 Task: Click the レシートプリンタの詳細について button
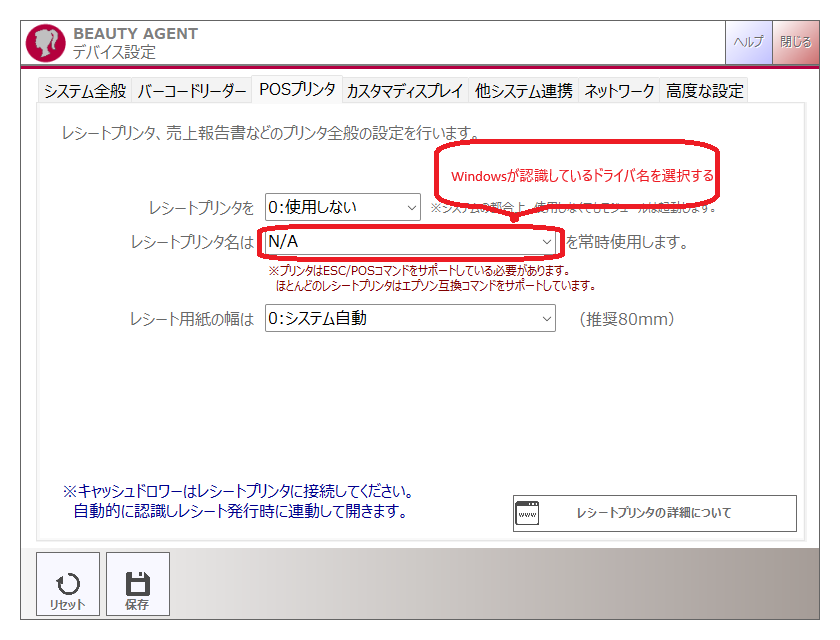point(653,513)
